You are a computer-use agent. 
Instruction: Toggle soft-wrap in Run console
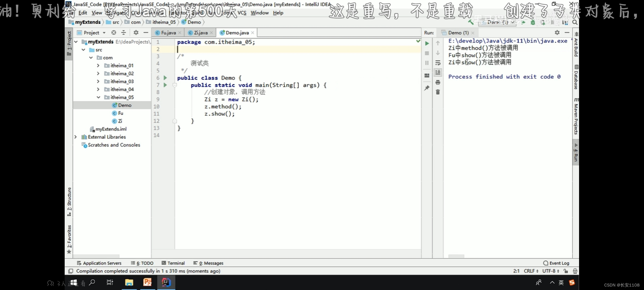438,63
